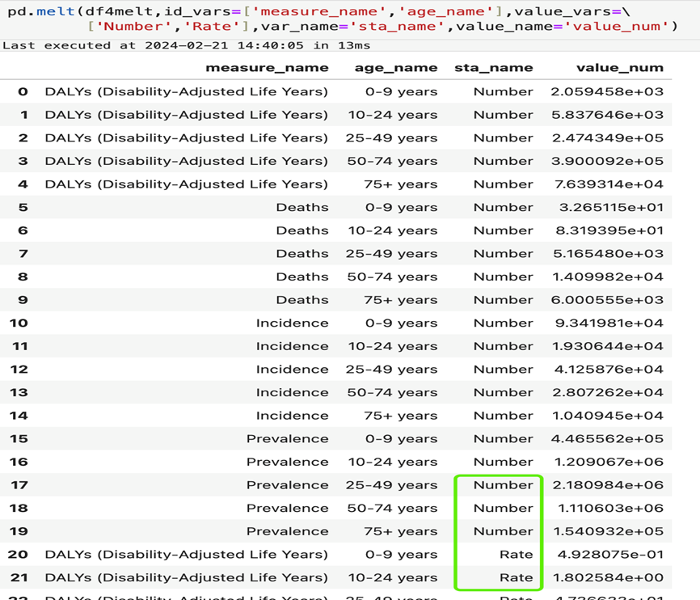The image size is (700, 600).
Task: Click row index 13
Action: (19, 393)
